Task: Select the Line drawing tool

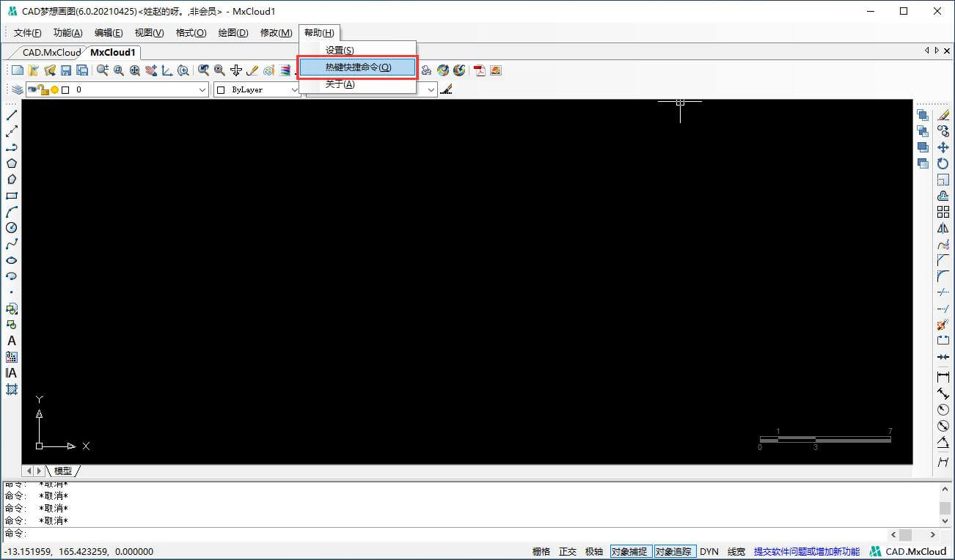Action: tap(12, 115)
